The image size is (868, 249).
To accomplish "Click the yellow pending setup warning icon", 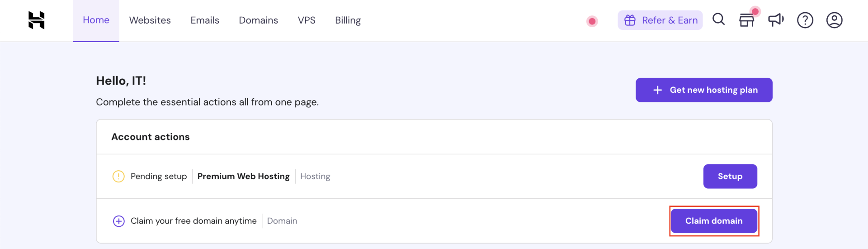I will 118,176.
